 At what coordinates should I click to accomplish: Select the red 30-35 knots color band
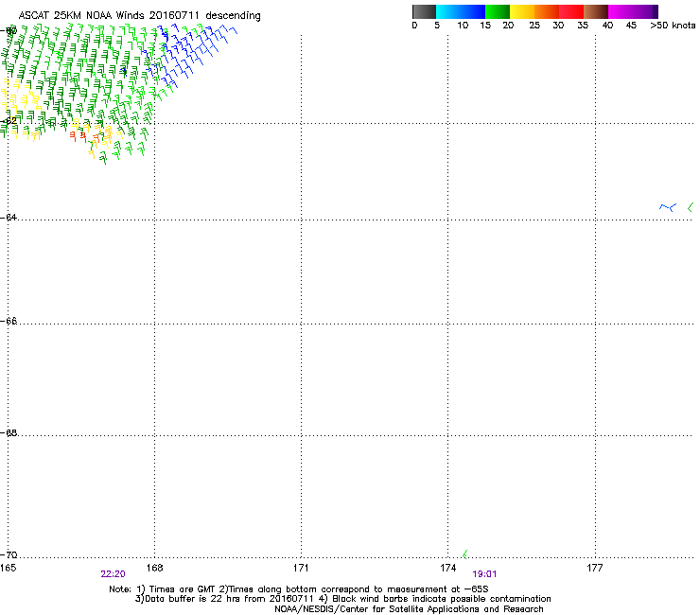tap(571, 11)
